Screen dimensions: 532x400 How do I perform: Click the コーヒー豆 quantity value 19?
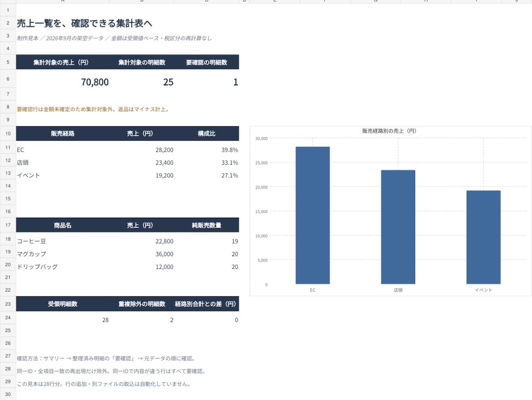[235, 241]
